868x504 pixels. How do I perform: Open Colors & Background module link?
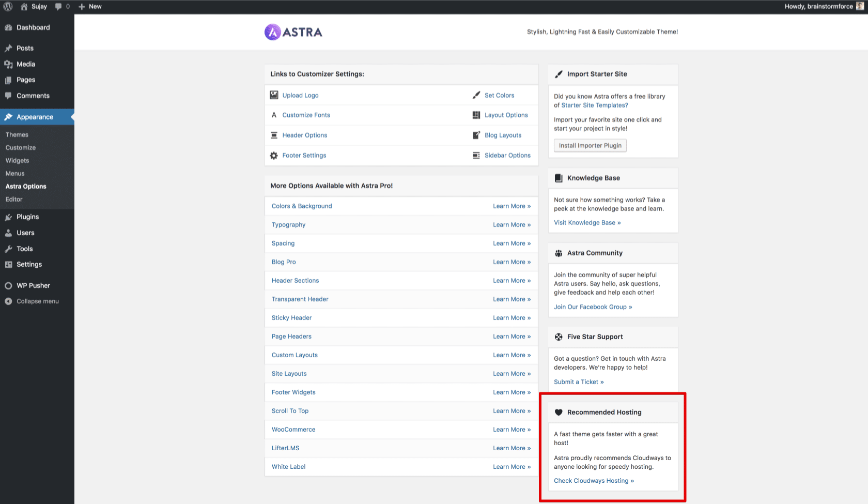coord(302,206)
